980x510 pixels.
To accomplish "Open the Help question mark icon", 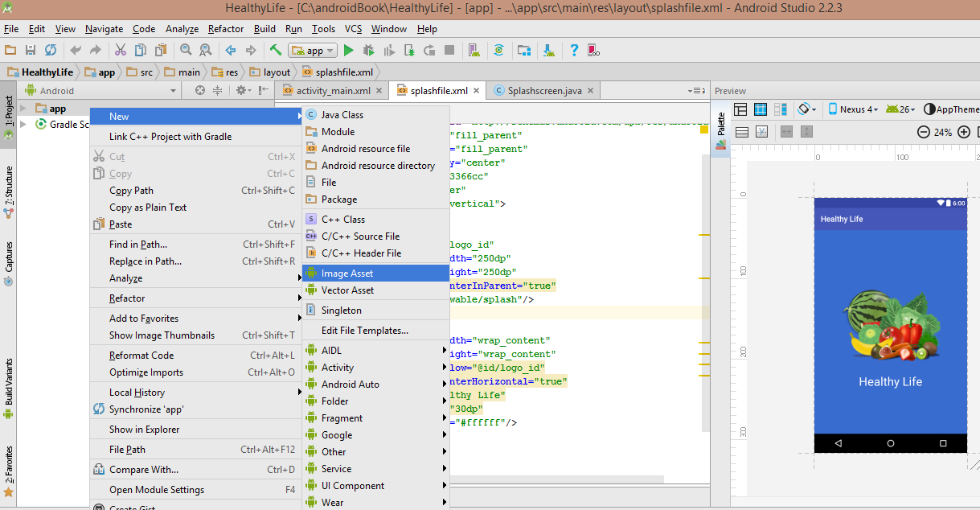I will click(x=574, y=50).
